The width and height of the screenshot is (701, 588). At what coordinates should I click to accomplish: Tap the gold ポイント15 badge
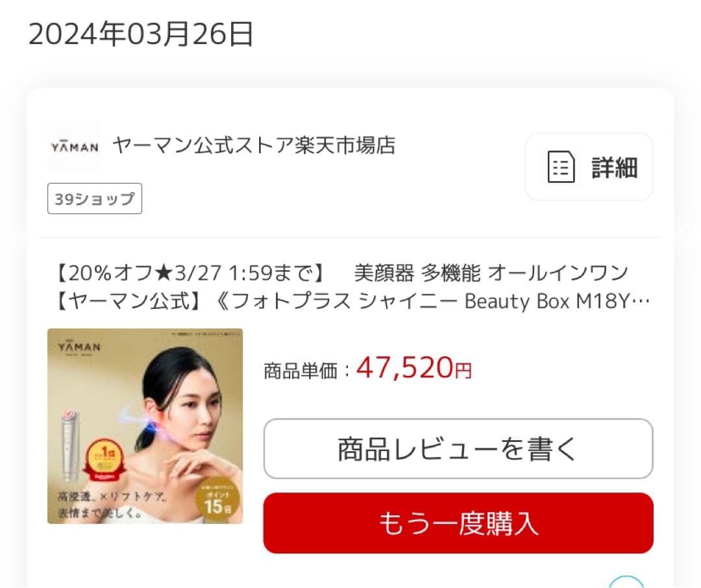tap(217, 501)
